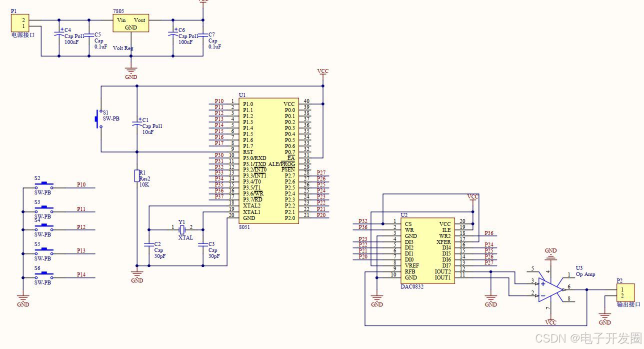
Task: Click the 'P3.0/RXD' pin label
Action: [254, 158]
